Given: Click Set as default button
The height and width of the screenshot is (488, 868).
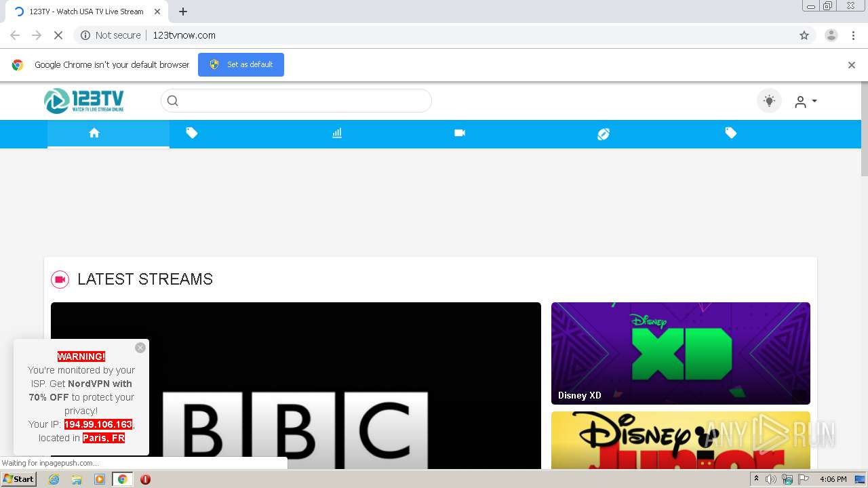Looking at the screenshot, I should tap(241, 64).
